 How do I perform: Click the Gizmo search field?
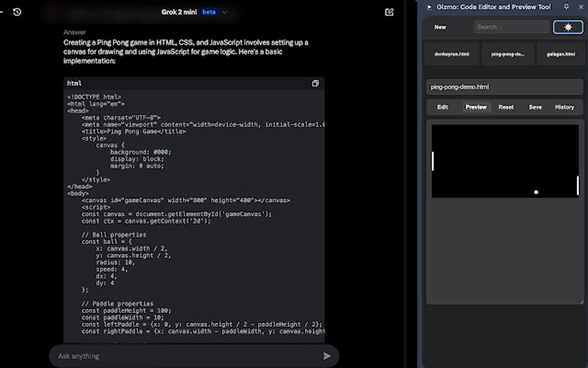pos(512,27)
